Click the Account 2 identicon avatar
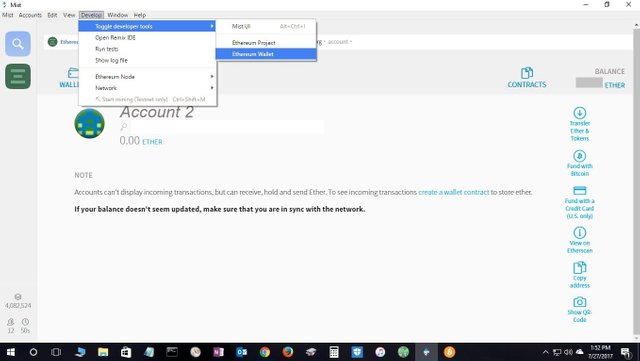The image size is (640, 361). (89, 123)
